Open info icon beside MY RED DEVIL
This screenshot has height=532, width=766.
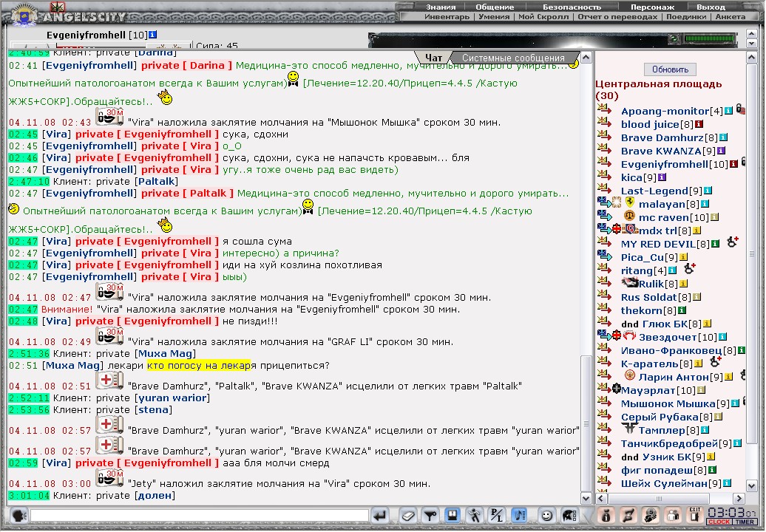click(x=715, y=244)
